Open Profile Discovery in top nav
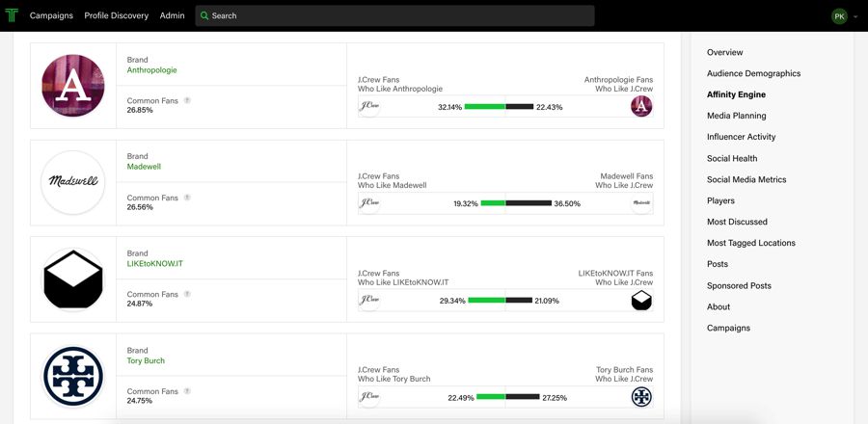This screenshot has height=424, width=868. (117, 15)
